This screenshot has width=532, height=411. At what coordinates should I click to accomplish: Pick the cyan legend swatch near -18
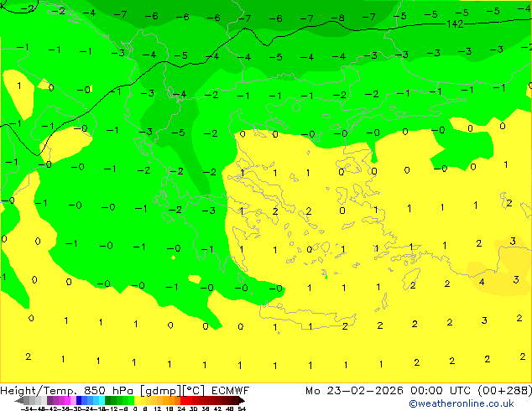point(102,400)
